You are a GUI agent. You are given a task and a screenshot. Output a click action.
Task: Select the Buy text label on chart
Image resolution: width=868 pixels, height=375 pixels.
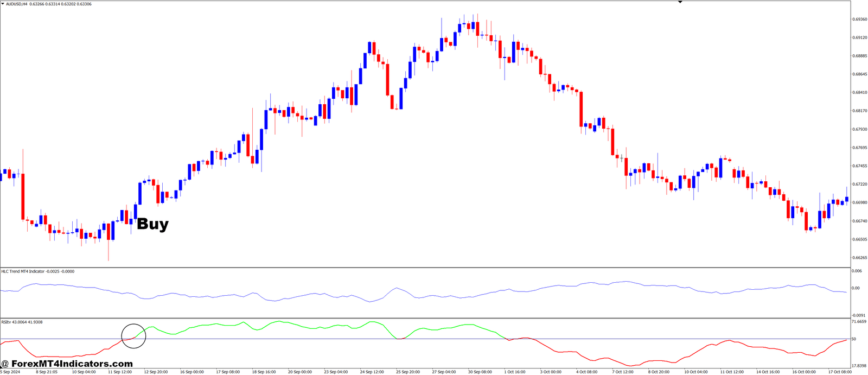(152, 224)
